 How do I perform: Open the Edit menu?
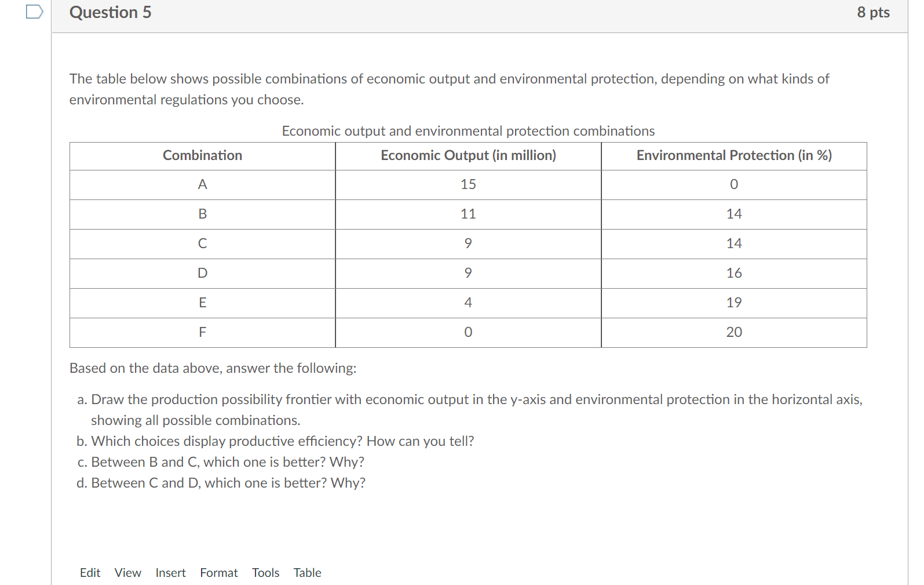(x=90, y=572)
